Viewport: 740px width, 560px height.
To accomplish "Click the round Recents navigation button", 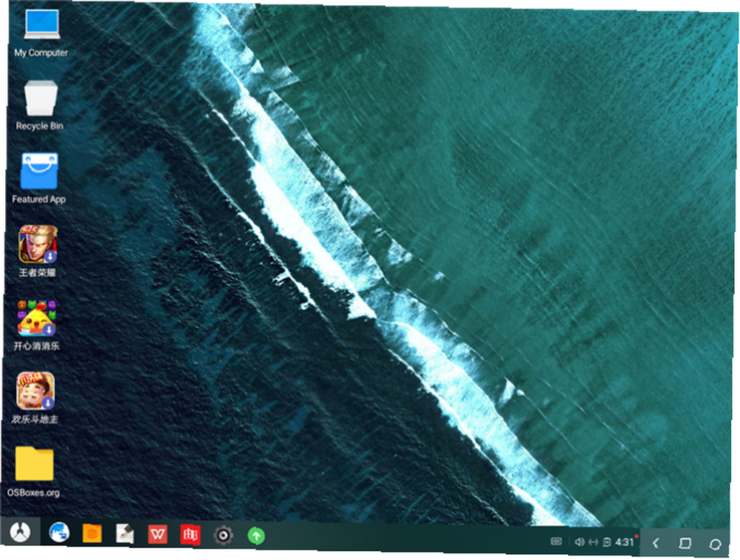I will tap(715, 544).
